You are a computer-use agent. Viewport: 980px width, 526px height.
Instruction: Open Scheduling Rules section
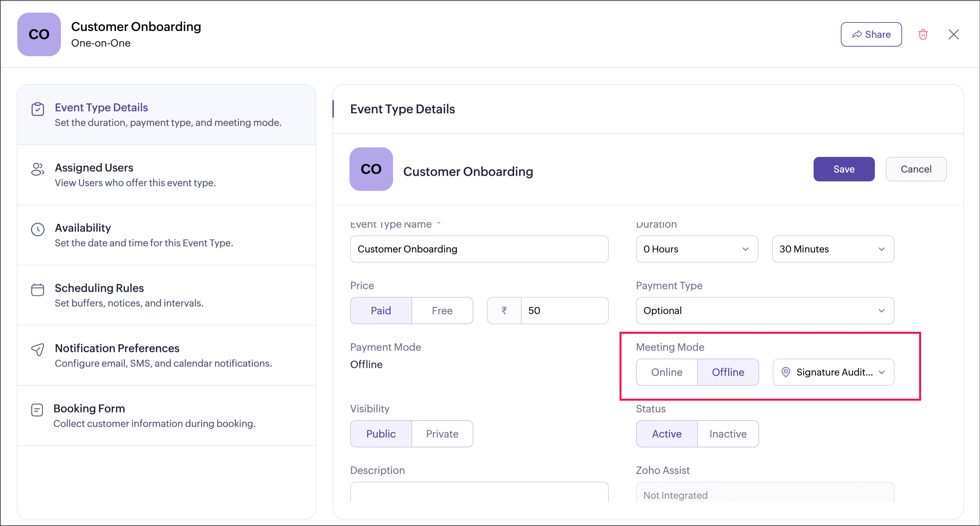coord(166,295)
